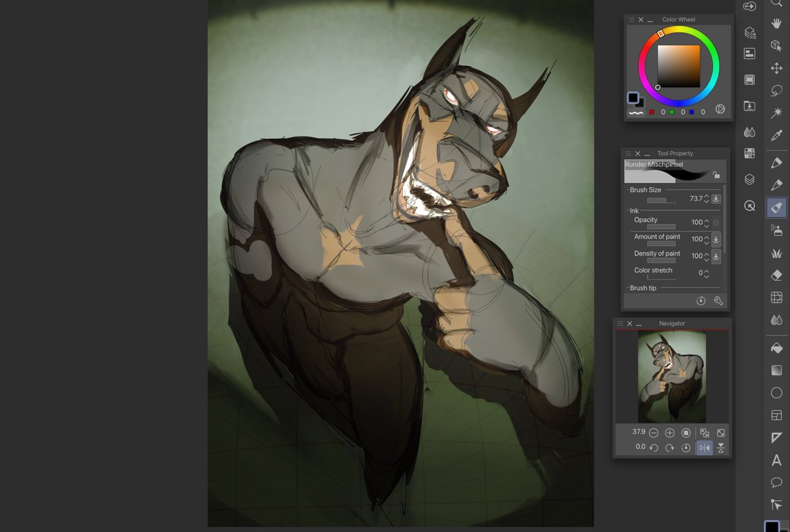Image resolution: width=790 pixels, height=532 pixels.
Task: Select transparent color swatch in Color Wheel
Action: [635, 113]
